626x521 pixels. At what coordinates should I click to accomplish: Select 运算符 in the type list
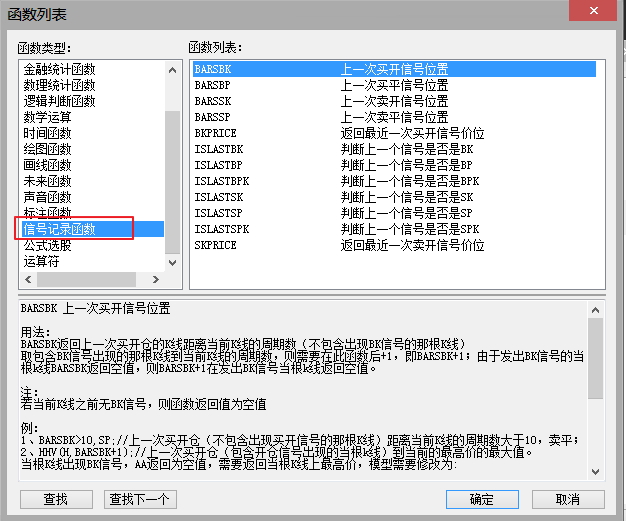pos(42,261)
